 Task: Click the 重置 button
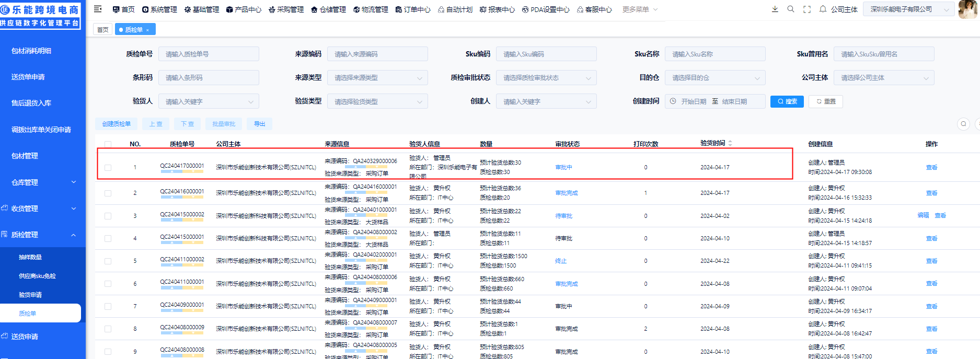click(825, 101)
